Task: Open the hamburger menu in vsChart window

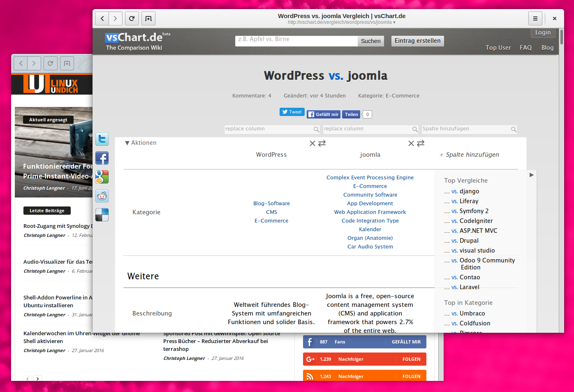Action: point(535,19)
